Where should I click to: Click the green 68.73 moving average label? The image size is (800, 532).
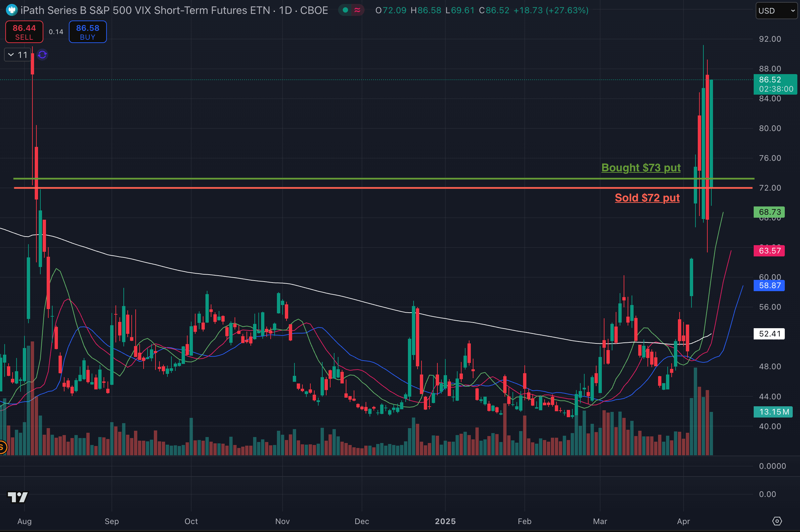(769, 212)
